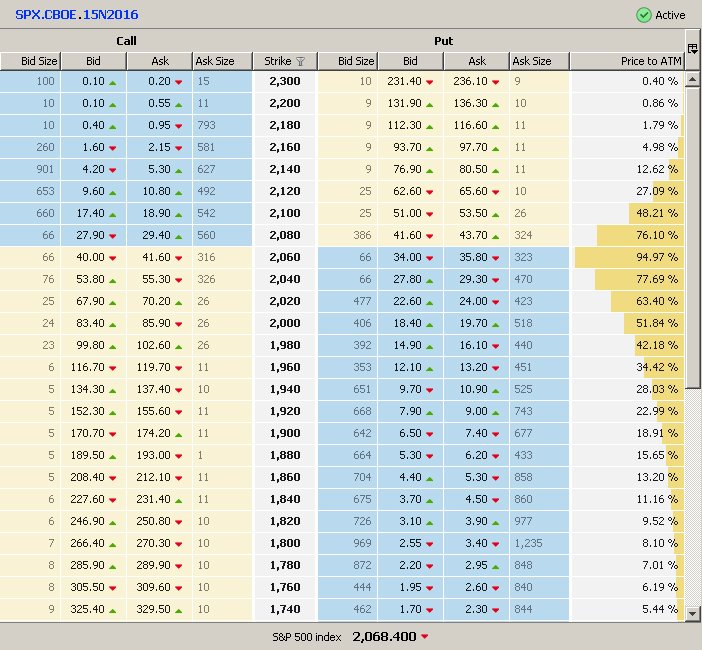Click call bid size 901 at strike 2,140
This screenshot has width=702, height=650.
30,169
